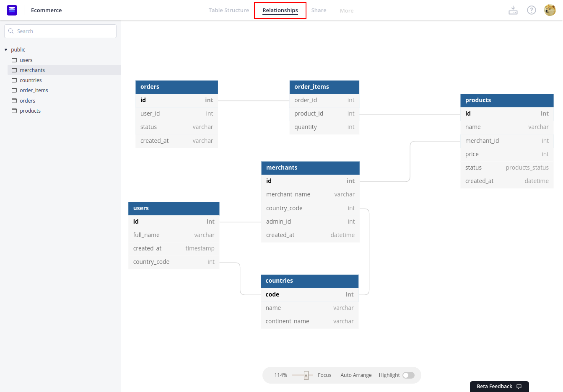This screenshot has height=392, width=563.
Task: Click the search magnifier icon
Action: coord(11,31)
